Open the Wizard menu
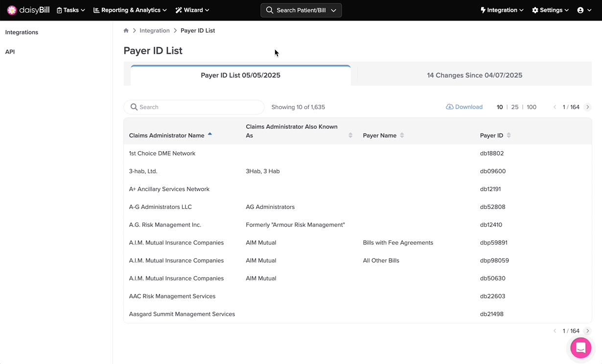The width and height of the screenshot is (602, 364). click(192, 10)
